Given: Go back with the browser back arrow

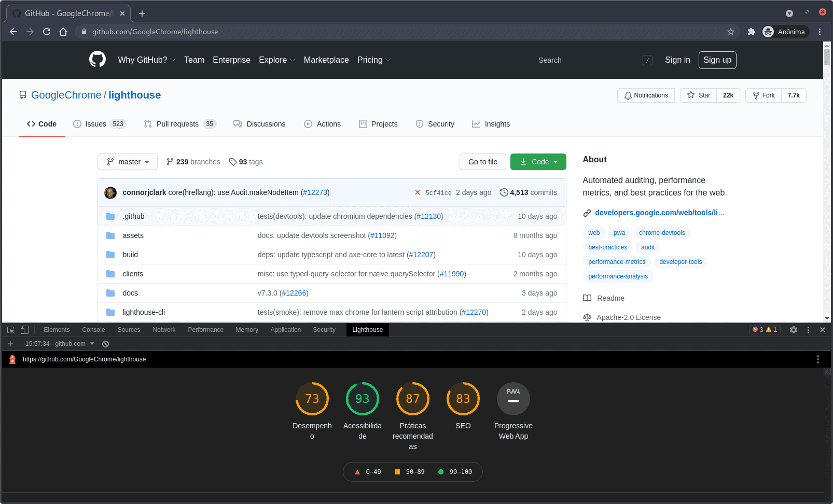Looking at the screenshot, I should click(13, 32).
